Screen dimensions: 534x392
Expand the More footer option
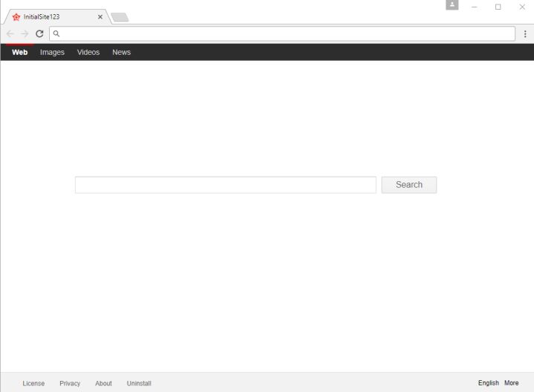pyautogui.click(x=512, y=383)
